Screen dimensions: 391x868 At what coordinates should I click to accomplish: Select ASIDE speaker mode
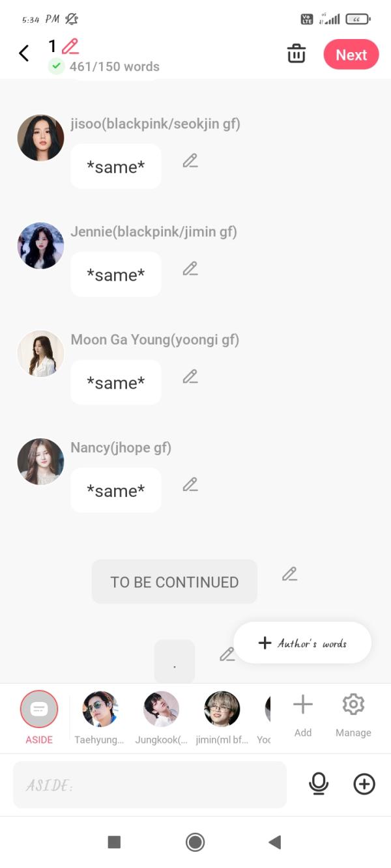[x=39, y=710]
